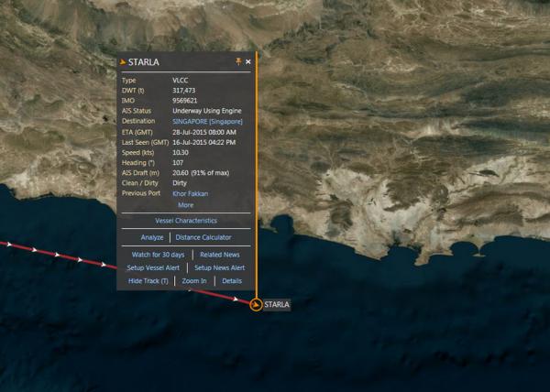Close the STARLA vessel info panel
Viewport: 550px width, 392px height.
pos(248,61)
